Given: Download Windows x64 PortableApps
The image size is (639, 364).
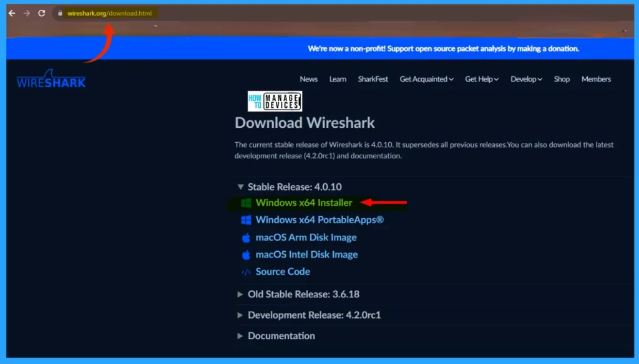Looking at the screenshot, I should click(x=319, y=220).
